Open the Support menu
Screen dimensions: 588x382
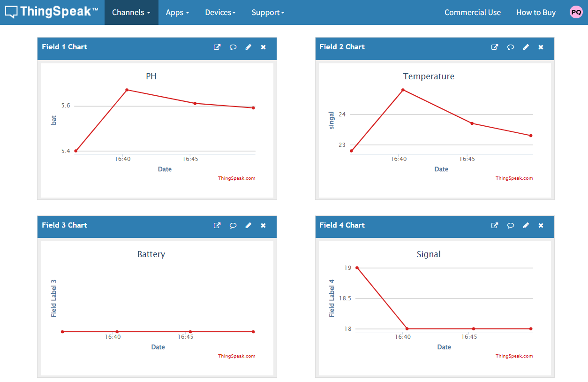pyautogui.click(x=268, y=12)
